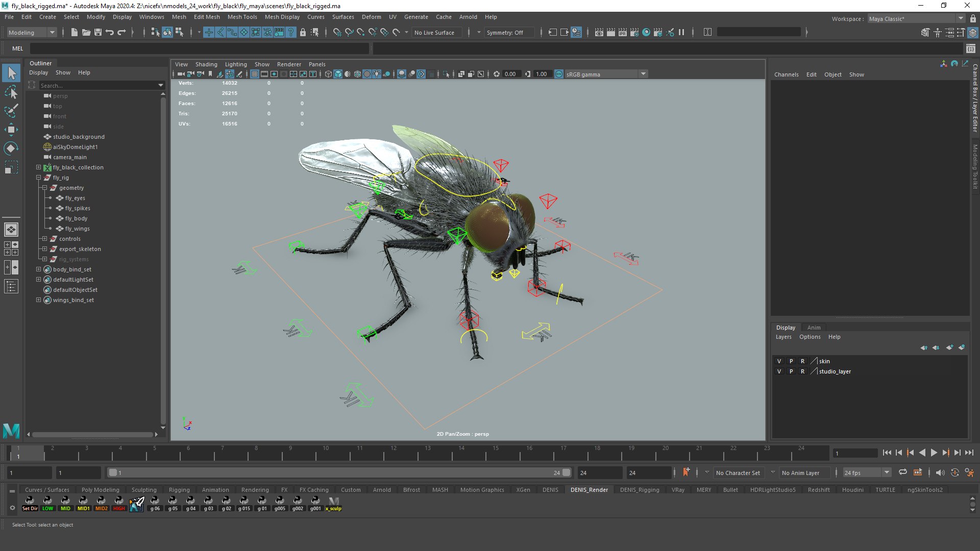The height and width of the screenshot is (551, 980).
Task: Pause viewport display with pause icon
Action: point(681,32)
